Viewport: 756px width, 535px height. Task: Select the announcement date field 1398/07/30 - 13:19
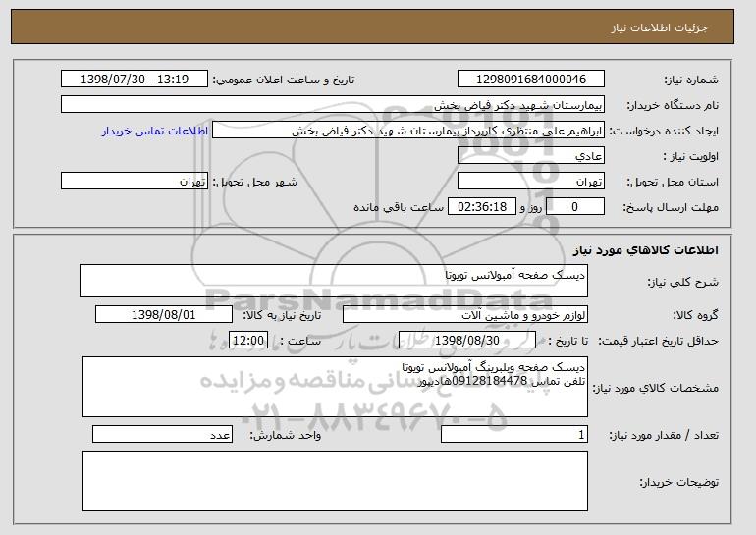(x=135, y=80)
